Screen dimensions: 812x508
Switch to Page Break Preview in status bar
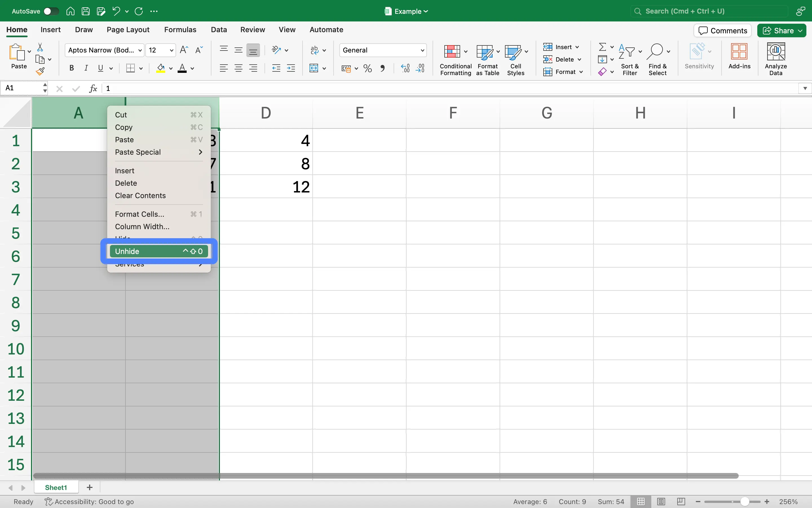coord(681,501)
